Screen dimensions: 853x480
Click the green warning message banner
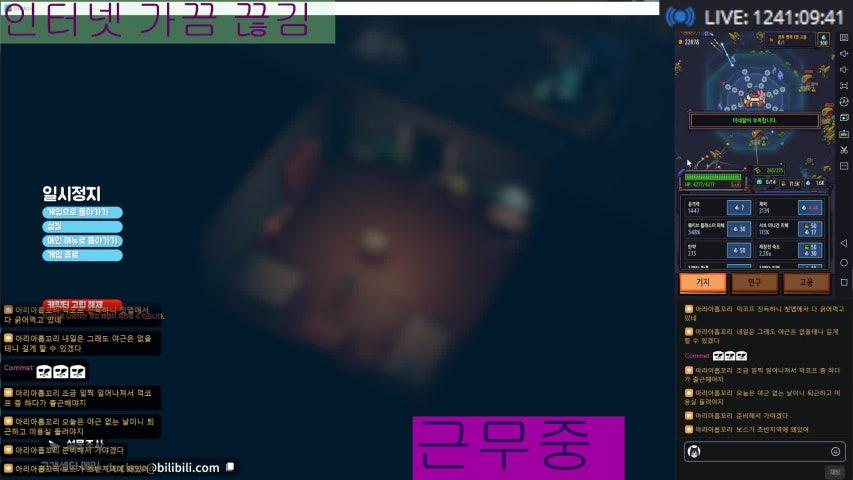754,120
